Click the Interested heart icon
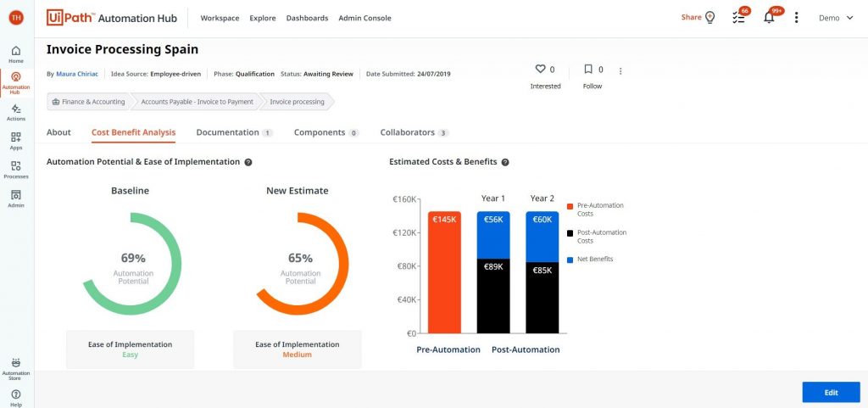The image size is (868, 408). click(540, 70)
